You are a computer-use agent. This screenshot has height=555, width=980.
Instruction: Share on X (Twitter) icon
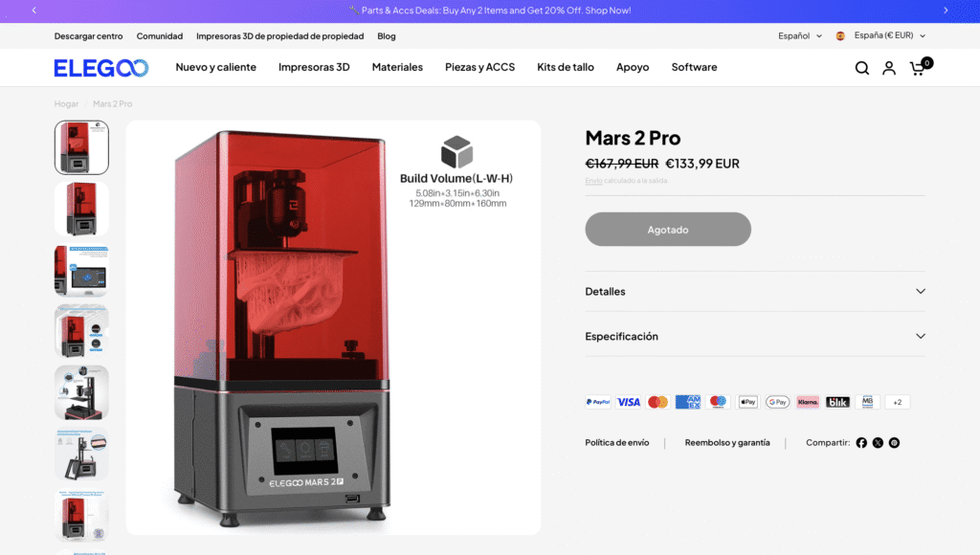[878, 442]
